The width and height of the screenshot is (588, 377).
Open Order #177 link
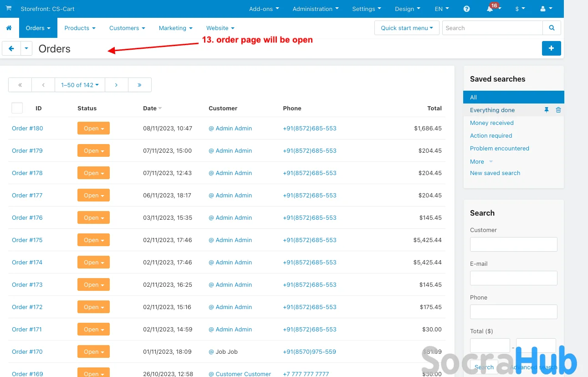point(27,196)
